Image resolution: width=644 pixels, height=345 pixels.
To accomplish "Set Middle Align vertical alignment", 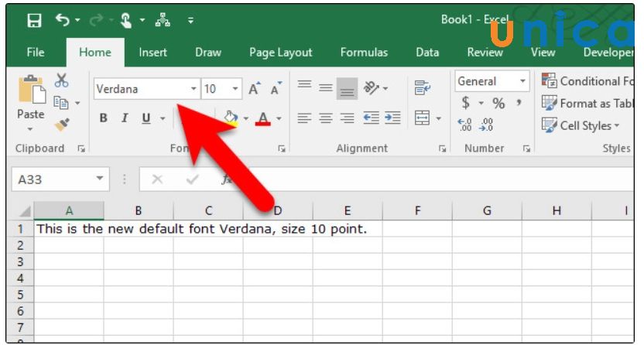I will coord(326,87).
